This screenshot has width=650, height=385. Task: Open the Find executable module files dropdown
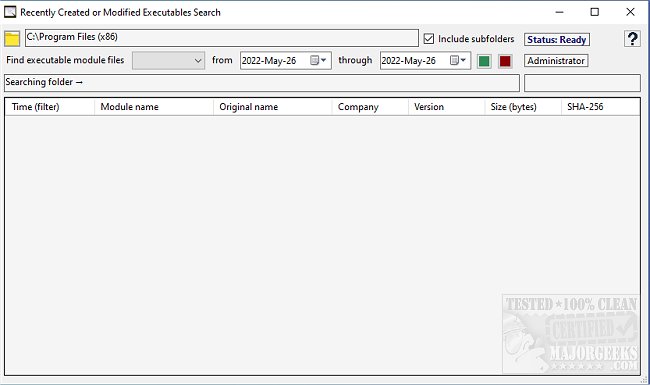(168, 61)
